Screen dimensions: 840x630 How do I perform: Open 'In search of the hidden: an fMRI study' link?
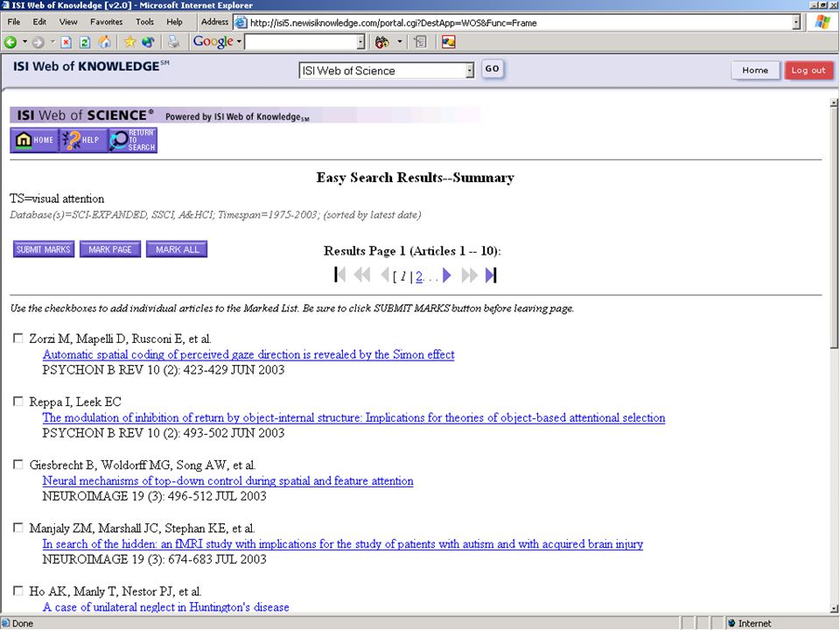(343, 544)
